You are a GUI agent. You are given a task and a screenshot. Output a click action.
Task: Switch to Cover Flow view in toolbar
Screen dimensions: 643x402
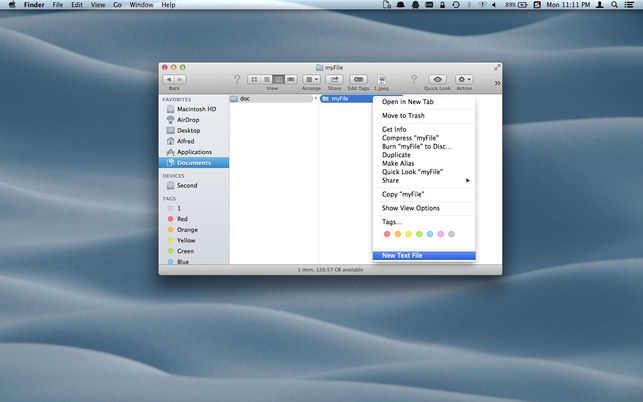coord(291,79)
